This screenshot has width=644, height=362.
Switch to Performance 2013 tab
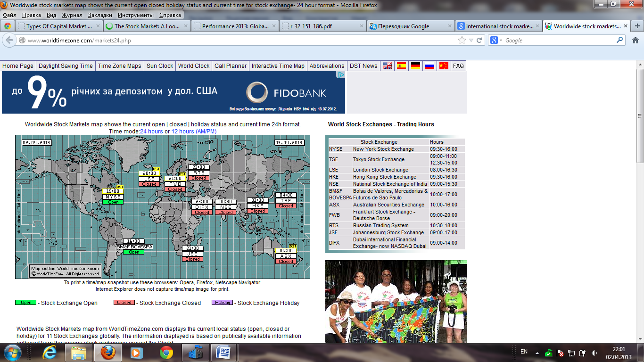[234, 26]
